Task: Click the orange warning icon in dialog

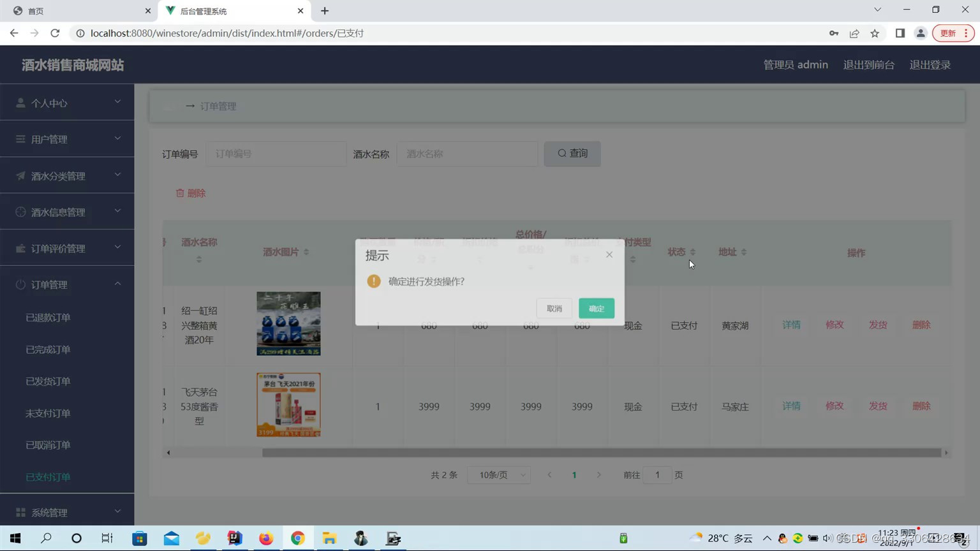Action: pos(374,281)
